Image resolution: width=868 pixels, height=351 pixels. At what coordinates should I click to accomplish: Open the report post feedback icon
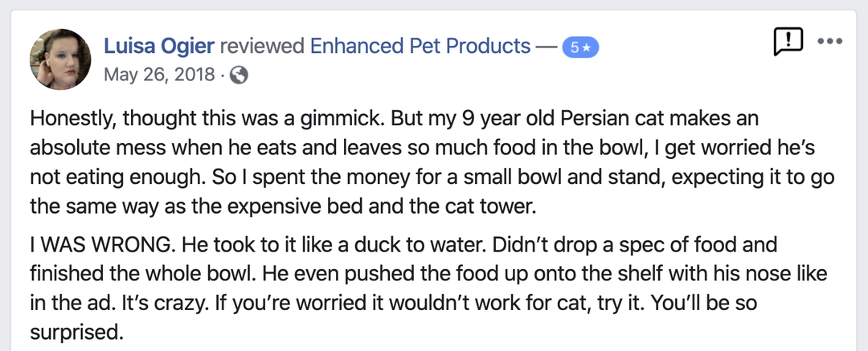[788, 42]
